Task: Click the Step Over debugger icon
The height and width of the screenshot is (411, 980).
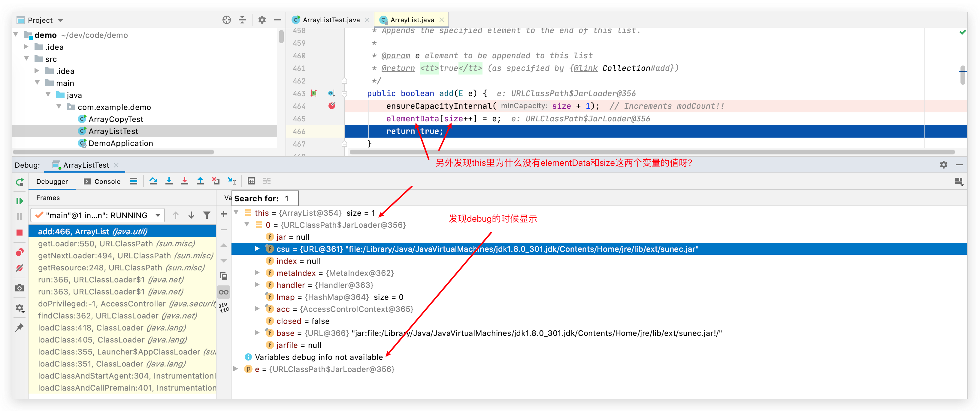Action: click(153, 181)
